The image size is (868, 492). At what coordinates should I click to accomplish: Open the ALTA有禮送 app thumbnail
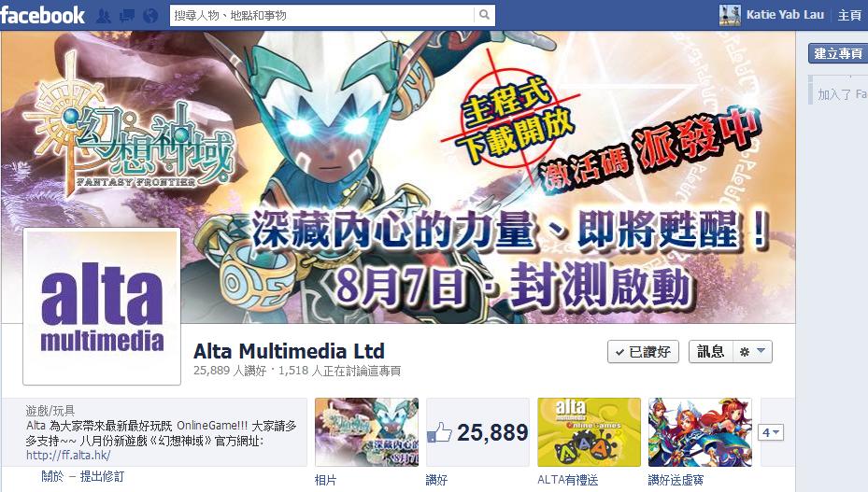(589, 431)
